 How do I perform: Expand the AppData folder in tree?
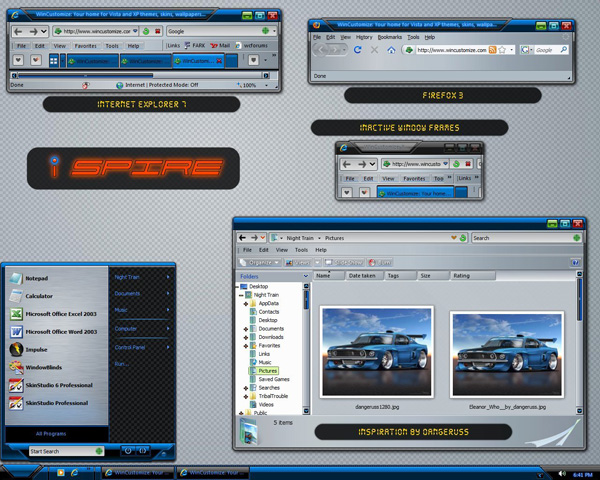(246, 304)
